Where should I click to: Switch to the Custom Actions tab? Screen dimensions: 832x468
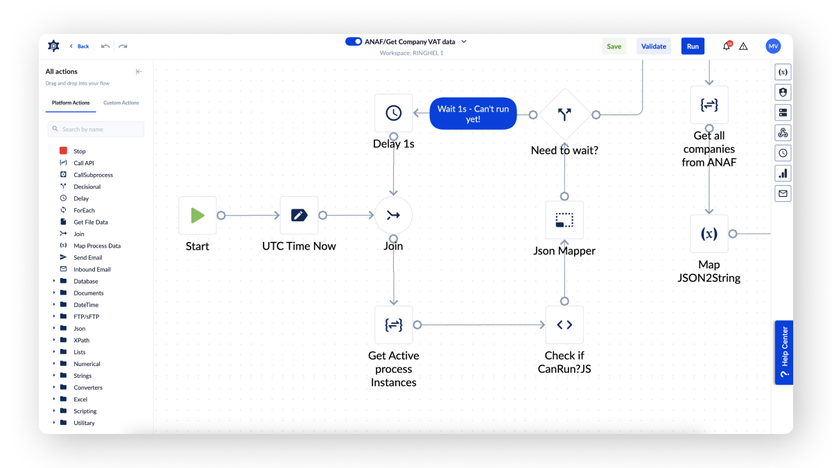point(121,103)
